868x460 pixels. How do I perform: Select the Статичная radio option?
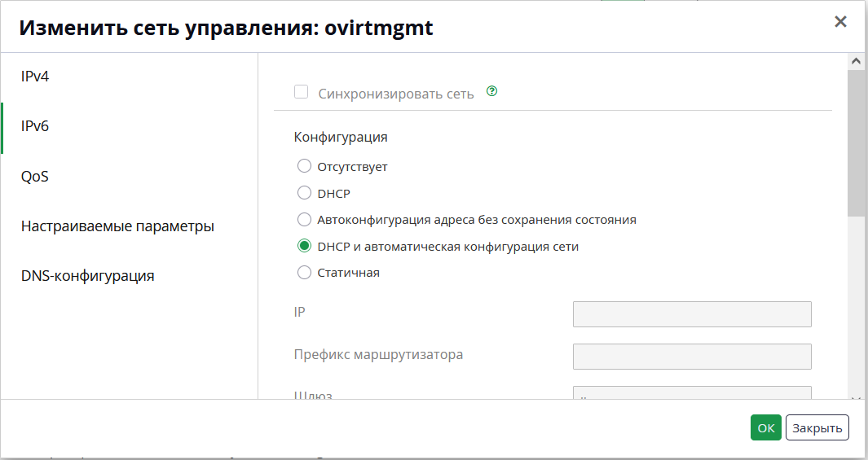click(305, 272)
